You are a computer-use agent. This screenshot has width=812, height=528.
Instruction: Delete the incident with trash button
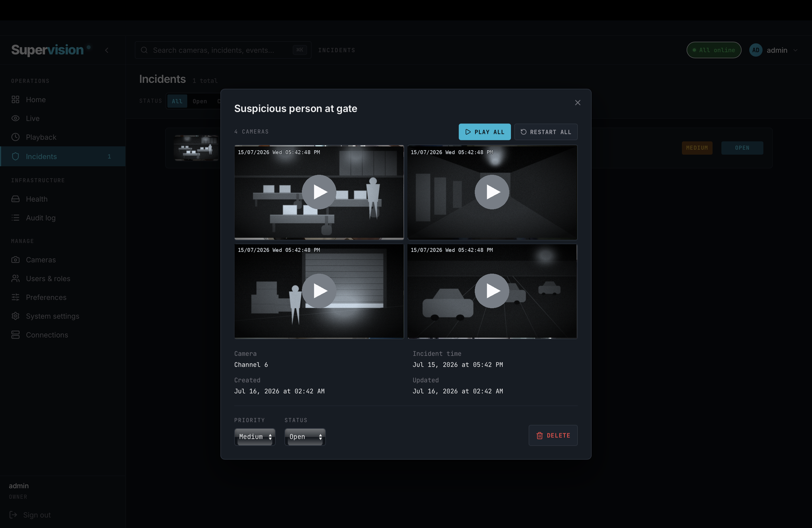pyautogui.click(x=553, y=435)
